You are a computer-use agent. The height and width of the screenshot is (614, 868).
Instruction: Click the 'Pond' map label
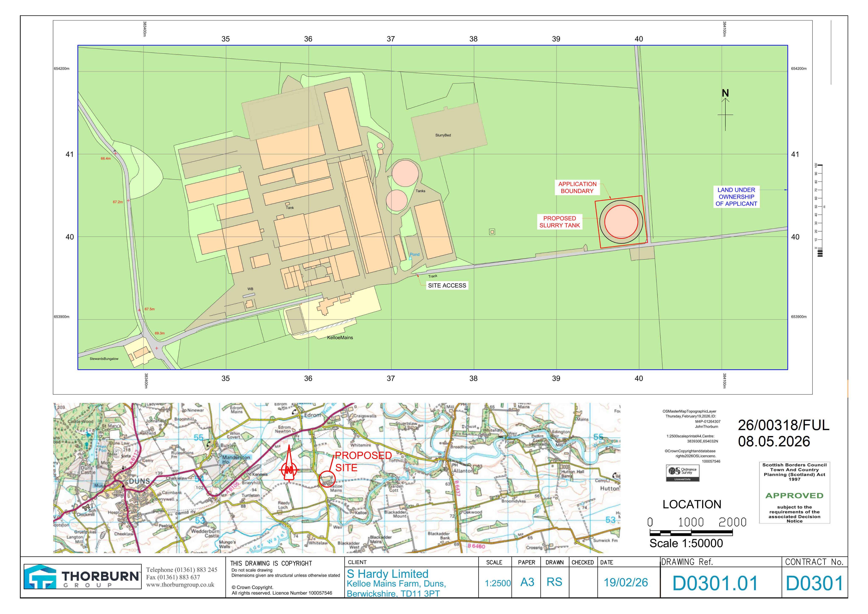pos(415,255)
